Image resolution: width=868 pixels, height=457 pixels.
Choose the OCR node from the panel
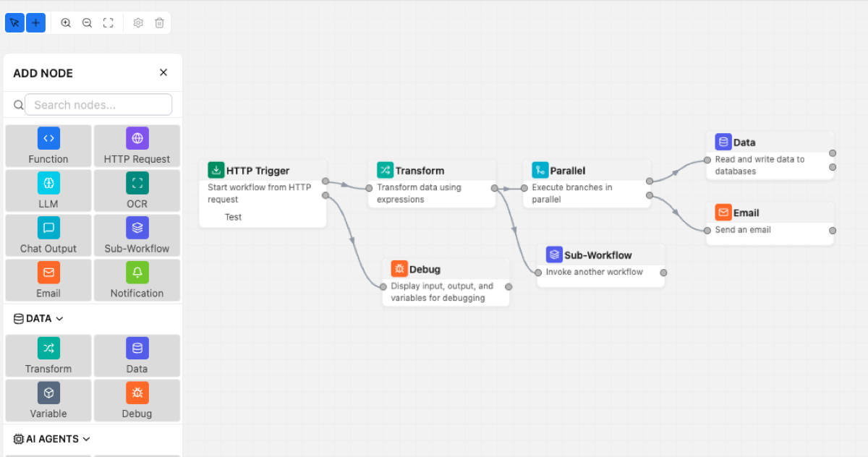coord(137,183)
